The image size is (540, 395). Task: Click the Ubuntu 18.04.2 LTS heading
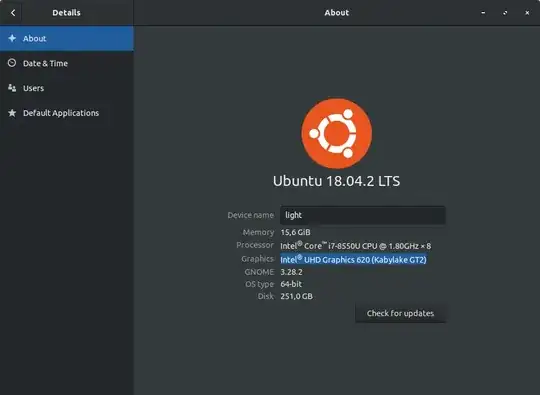pyautogui.click(x=336, y=181)
